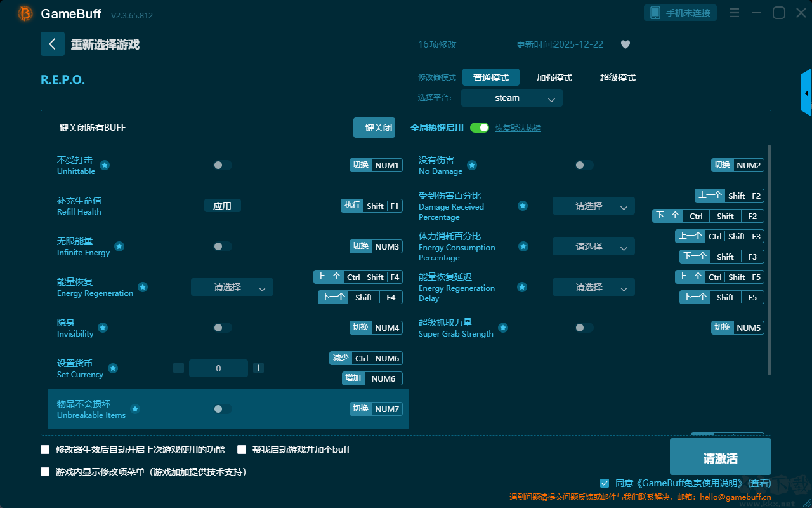Viewport: 812px width, 508px height.
Task: Open the steam platform dropdown
Action: [512, 98]
